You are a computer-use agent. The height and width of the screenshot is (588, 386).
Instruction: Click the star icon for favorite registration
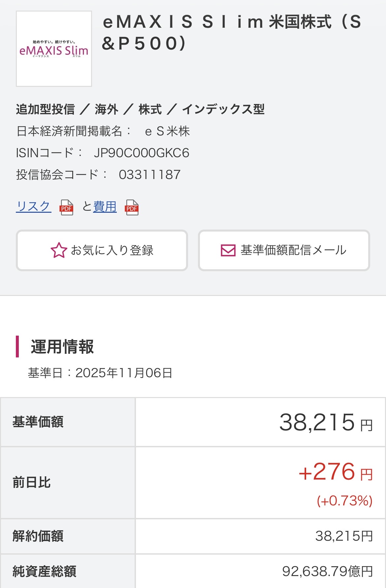[x=59, y=250]
